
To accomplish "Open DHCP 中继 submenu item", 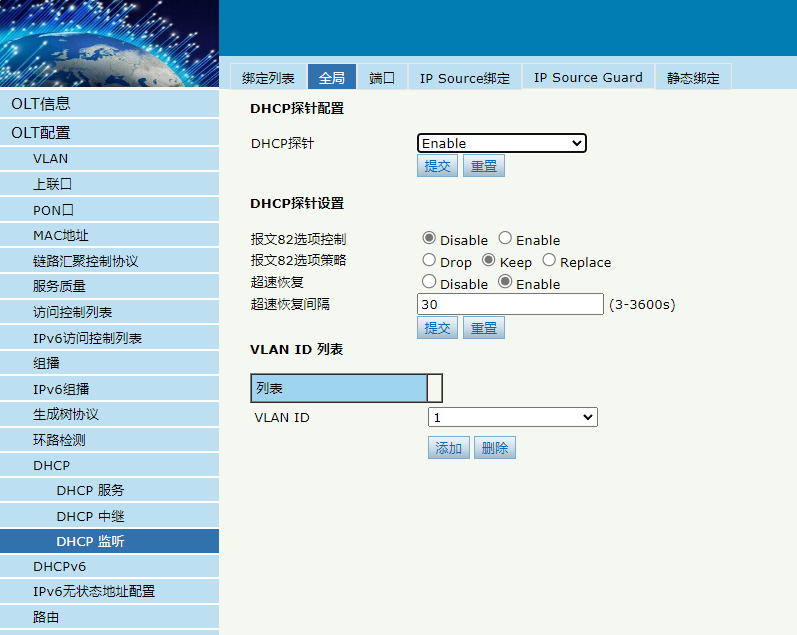I will click(109, 516).
